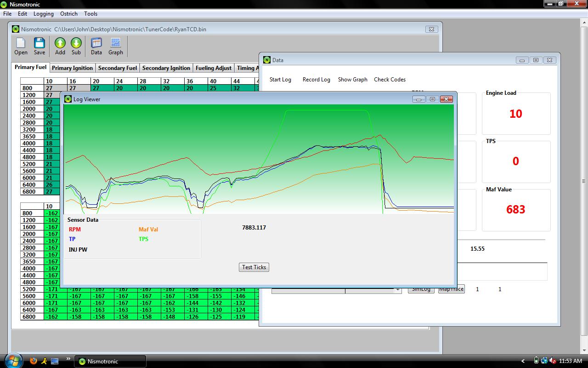The width and height of the screenshot is (588, 368).
Task: Click the Engine Load value 10
Action: click(x=515, y=114)
